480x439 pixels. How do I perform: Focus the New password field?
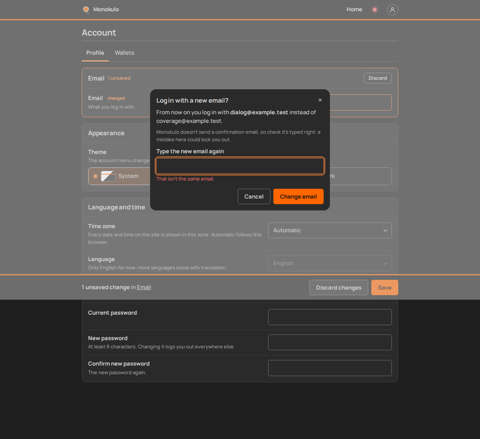point(330,342)
